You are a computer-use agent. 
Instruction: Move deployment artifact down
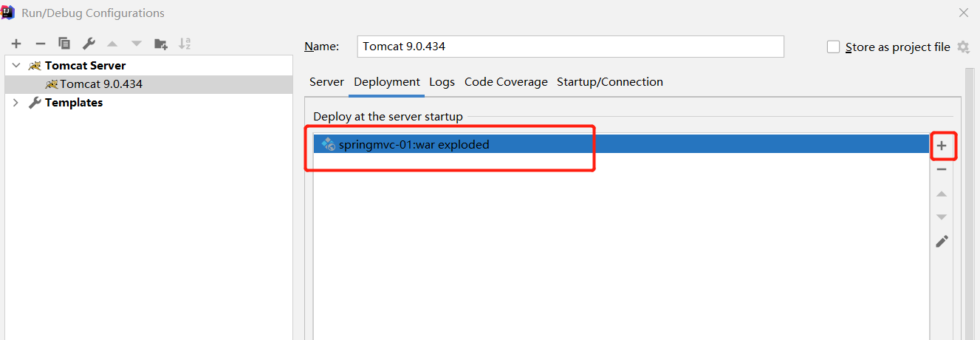point(942,217)
